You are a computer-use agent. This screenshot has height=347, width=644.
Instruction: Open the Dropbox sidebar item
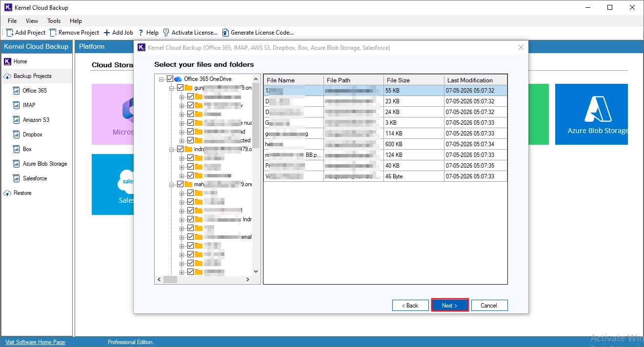pyautogui.click(x=32, y=135)
